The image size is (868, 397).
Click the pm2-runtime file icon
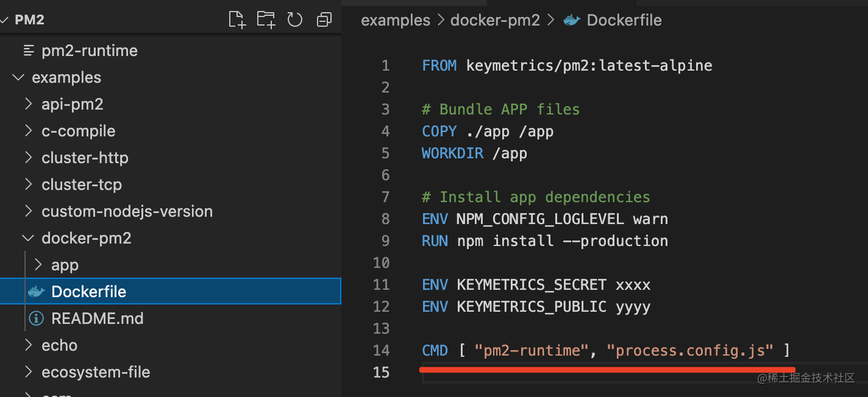28,51
